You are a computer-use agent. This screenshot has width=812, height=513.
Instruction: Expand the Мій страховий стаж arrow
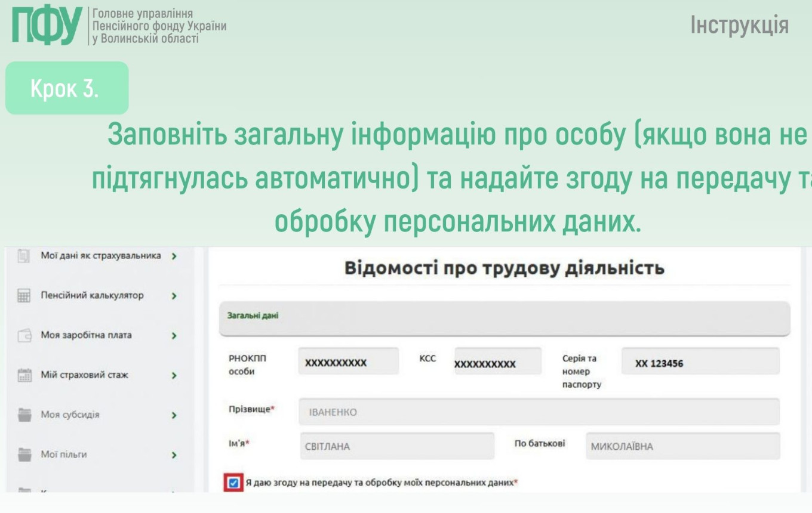tap(174, 375)
